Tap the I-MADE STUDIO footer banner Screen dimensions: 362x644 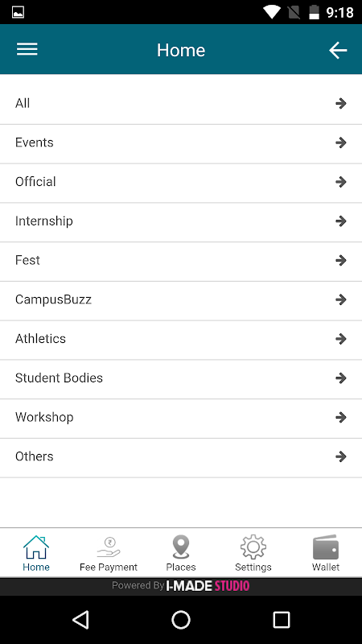tap(181, 586)
